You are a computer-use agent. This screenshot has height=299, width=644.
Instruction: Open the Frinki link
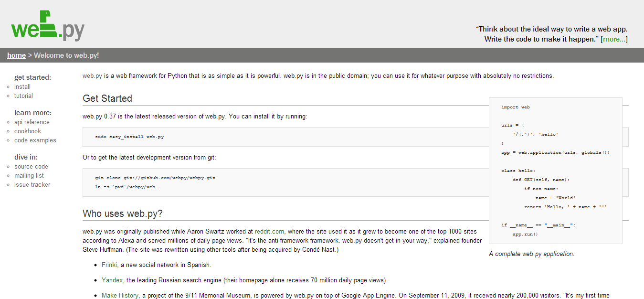(x=109, y=265)
